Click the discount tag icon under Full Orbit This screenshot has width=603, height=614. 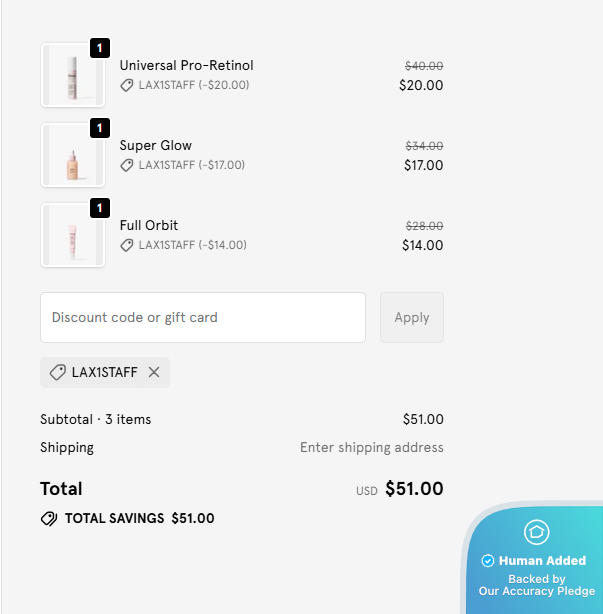pyautogui.click(x=127, y=245)
